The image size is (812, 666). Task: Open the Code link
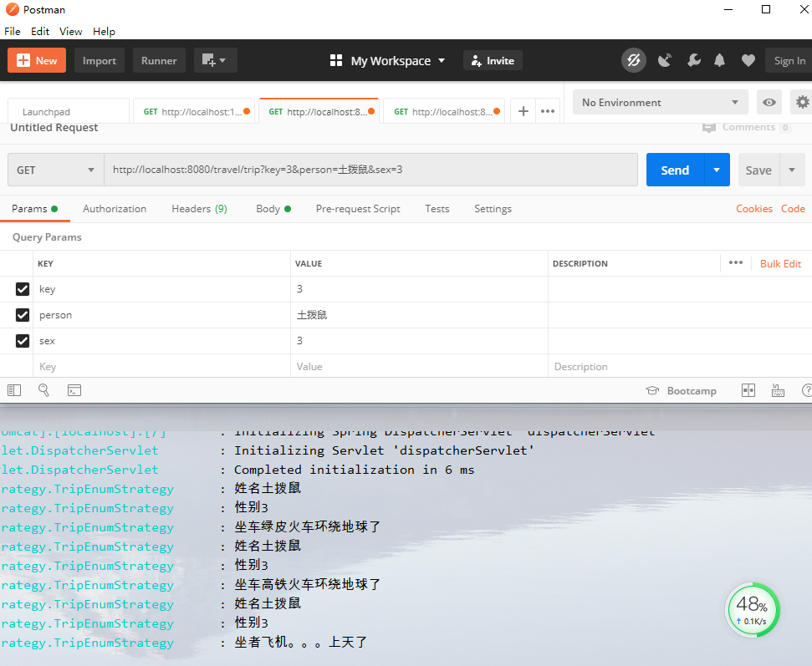(793, 209)
